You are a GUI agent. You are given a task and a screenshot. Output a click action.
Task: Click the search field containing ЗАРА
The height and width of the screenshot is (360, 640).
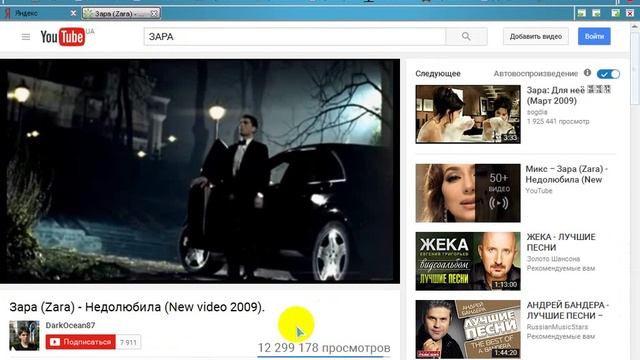295,37
